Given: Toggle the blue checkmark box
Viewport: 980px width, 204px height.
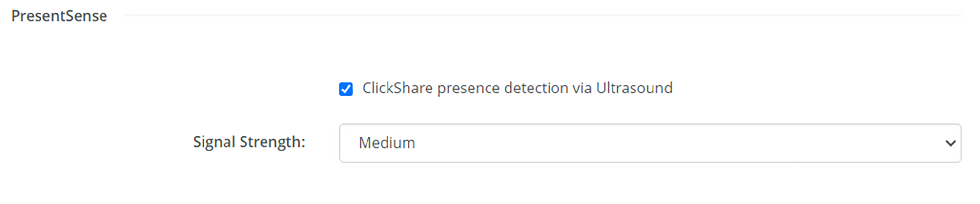Looking at the screenshot, I should pos(346,89).
